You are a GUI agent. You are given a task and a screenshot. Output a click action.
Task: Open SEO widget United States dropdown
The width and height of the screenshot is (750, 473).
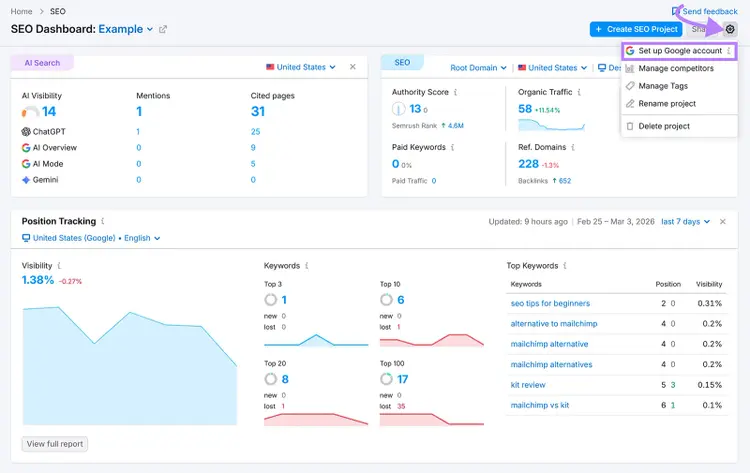[552, 68]
